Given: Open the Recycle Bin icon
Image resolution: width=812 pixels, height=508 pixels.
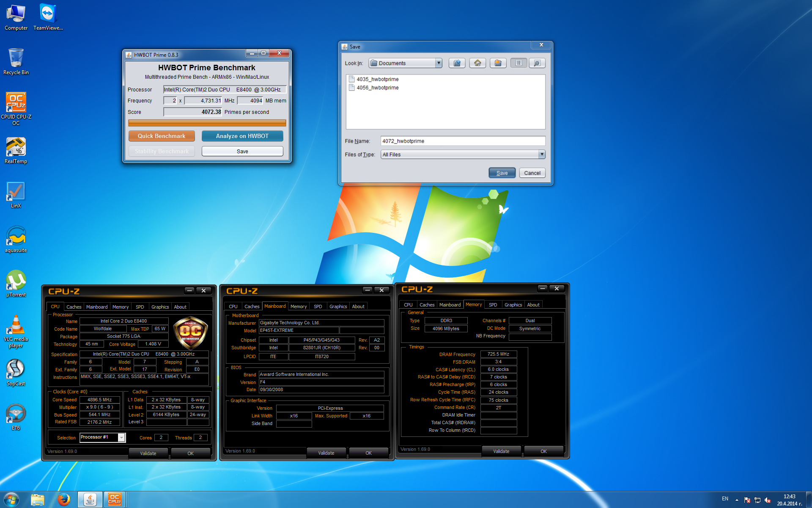Looking at the screenshot, I should pyautogui.click(x=16, y=61).
